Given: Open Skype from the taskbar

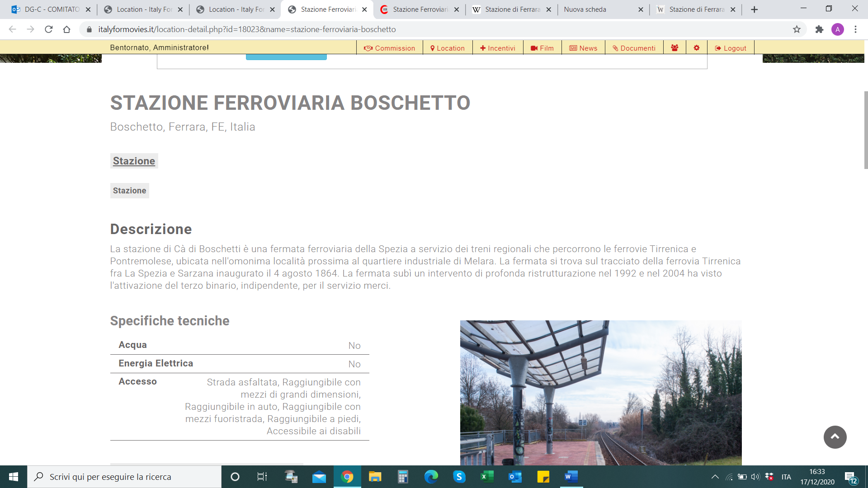Looking at the screenshot, I should (459, 477).
